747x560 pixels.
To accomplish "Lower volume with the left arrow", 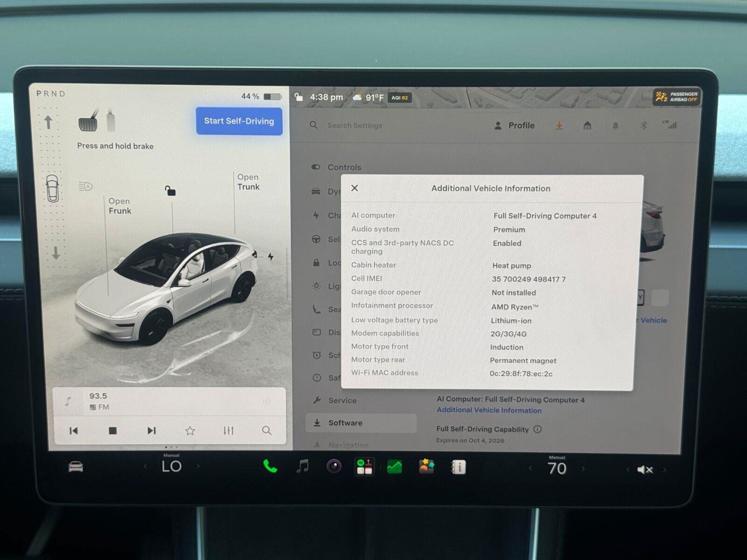I will [627, 469].
